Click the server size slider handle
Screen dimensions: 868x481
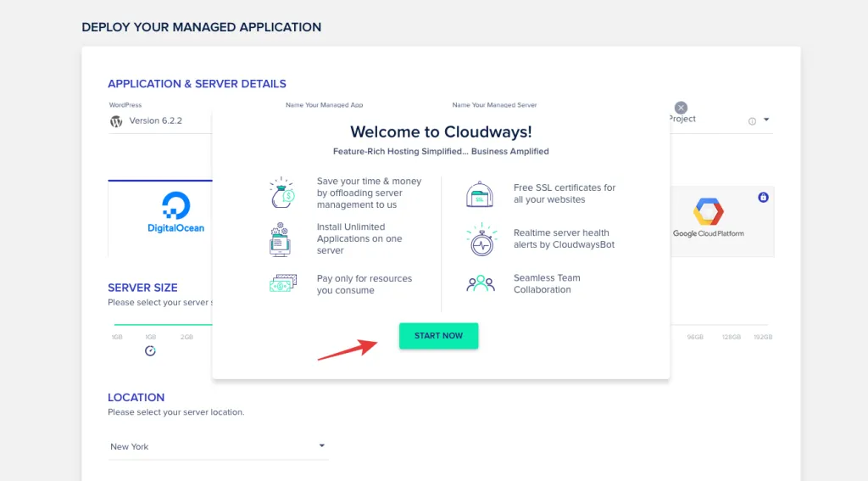(150, 350)
